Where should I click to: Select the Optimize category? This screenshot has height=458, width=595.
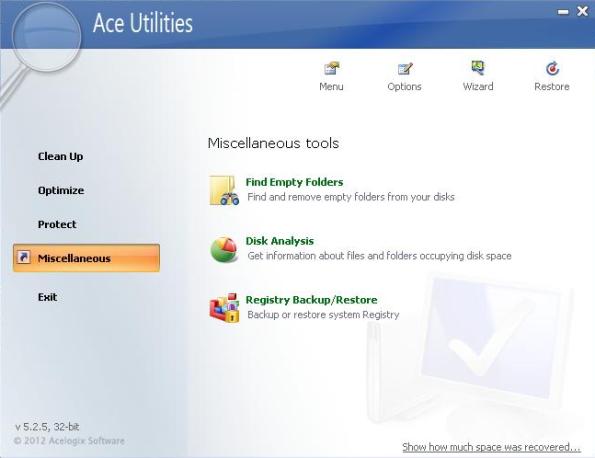(61, 190)
